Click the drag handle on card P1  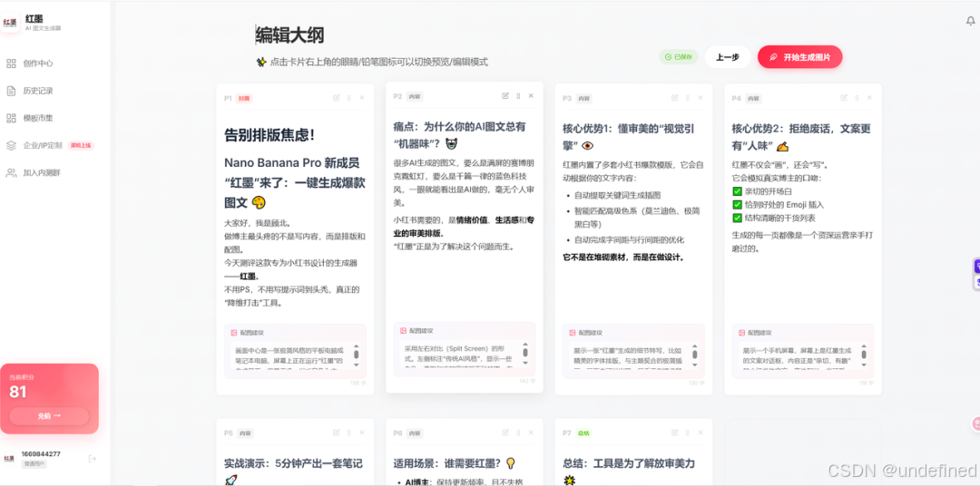point(348,97)
